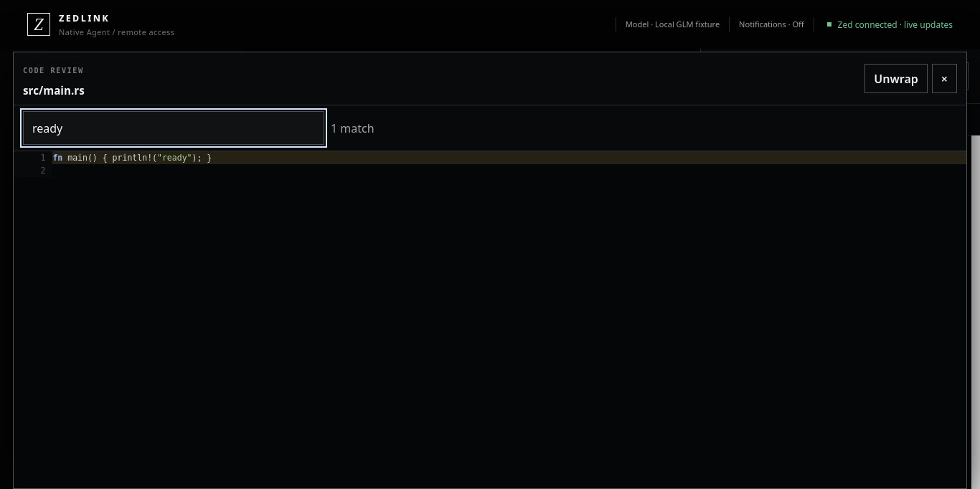Screen dimensions: 980x489
Task: Click the Zedlink Z logo icon
Action: point(39,24)
